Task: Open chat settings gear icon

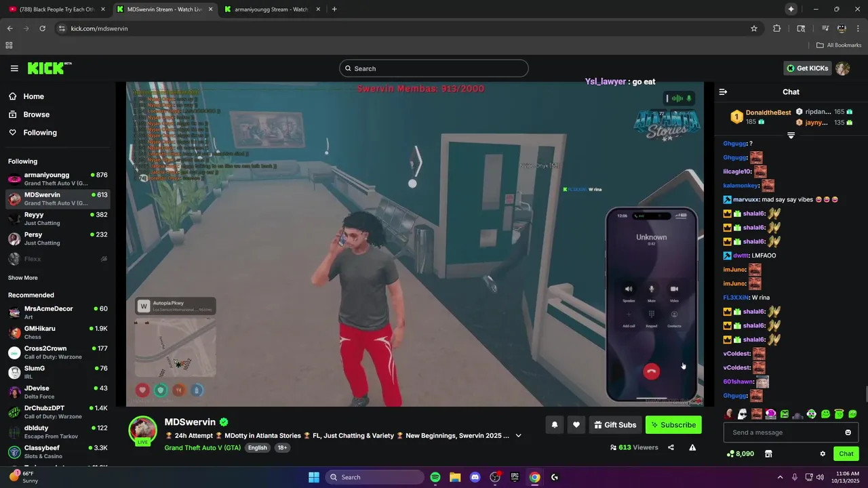Action: [823, 454]
